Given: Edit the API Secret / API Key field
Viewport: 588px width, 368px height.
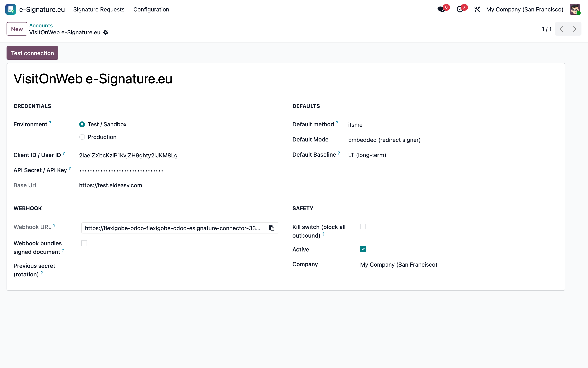Looking at the screenshot, I should (179, 171).
